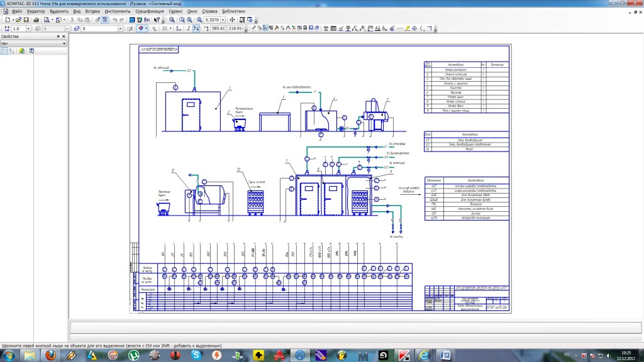Click the center mark crosshair icon
644x362 pixels.
pos(414,28)
